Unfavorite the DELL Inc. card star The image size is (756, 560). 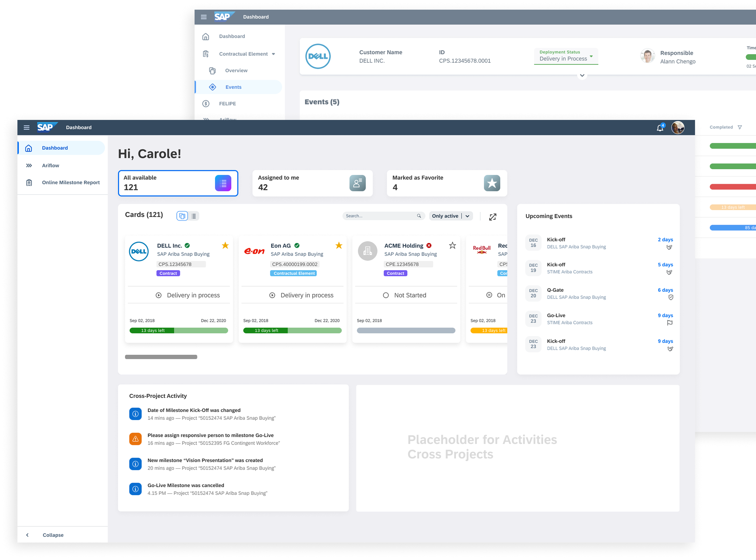225,245
